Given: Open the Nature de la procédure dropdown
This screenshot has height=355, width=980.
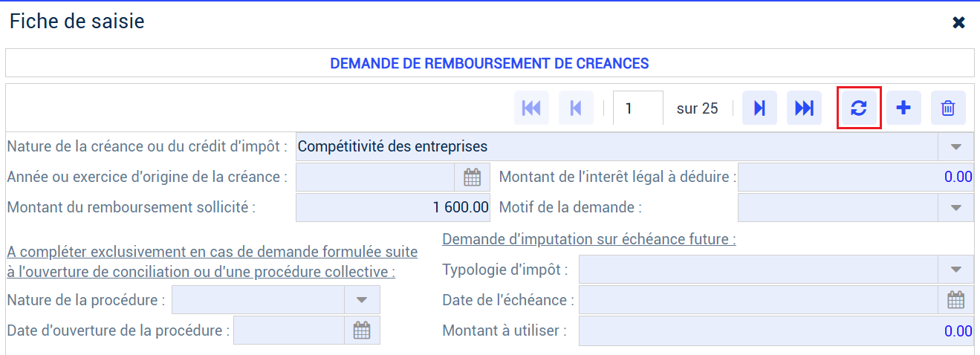Looking at the screenshot, I should click(362, 300).
